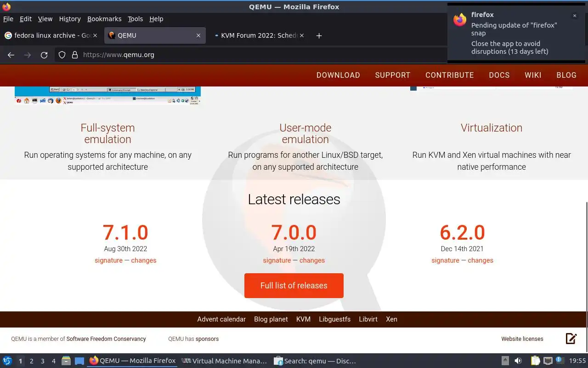Open the signature link for 7.0.0
The height and width of the screenshot is (368, 588).
(x=277, y=260)
